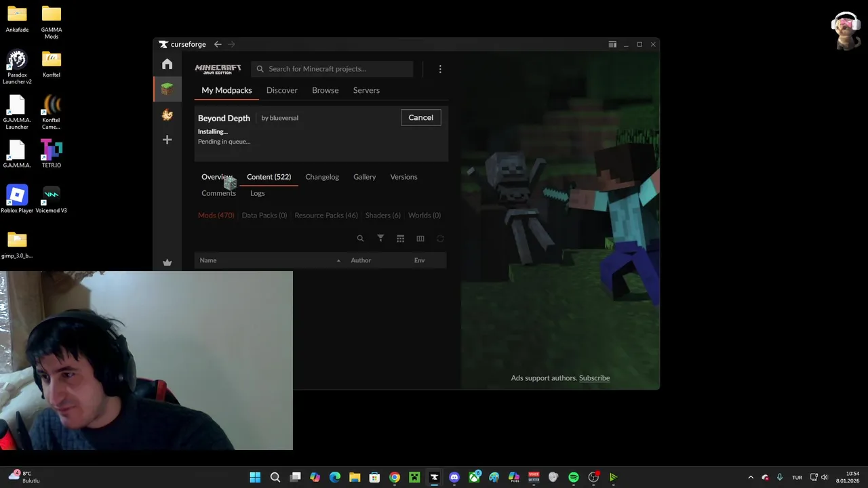Show hidden system tray icons
Image resolution: width=868 pixels, height=488 pixels.
751,477
